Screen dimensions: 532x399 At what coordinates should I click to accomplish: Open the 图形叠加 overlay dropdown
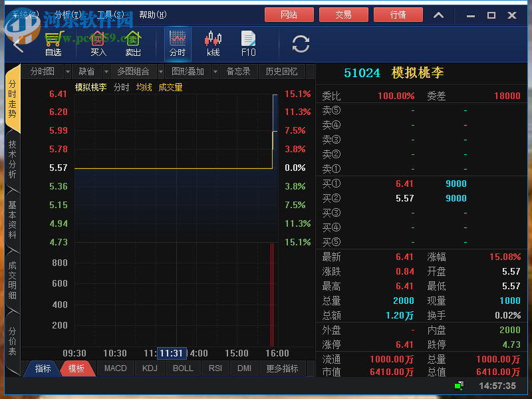click(x=190, y=71)
